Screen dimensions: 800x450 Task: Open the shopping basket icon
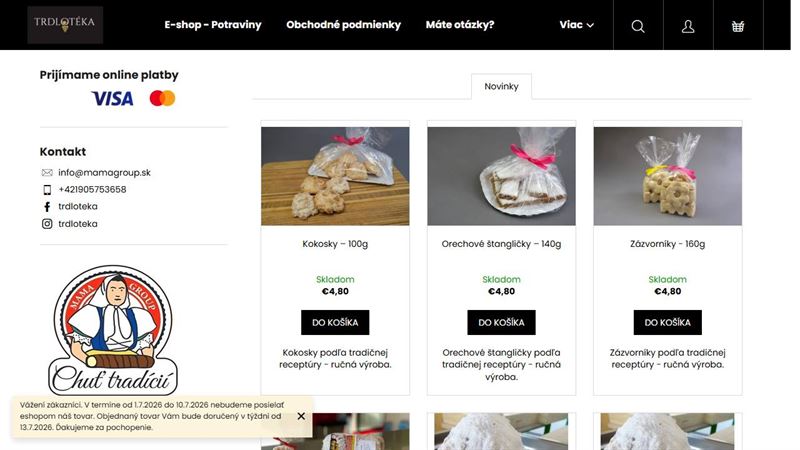[738, 26]
